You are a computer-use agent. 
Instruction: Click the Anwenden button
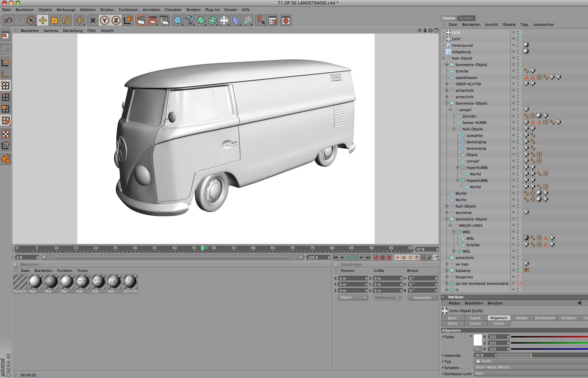(422, 298)
